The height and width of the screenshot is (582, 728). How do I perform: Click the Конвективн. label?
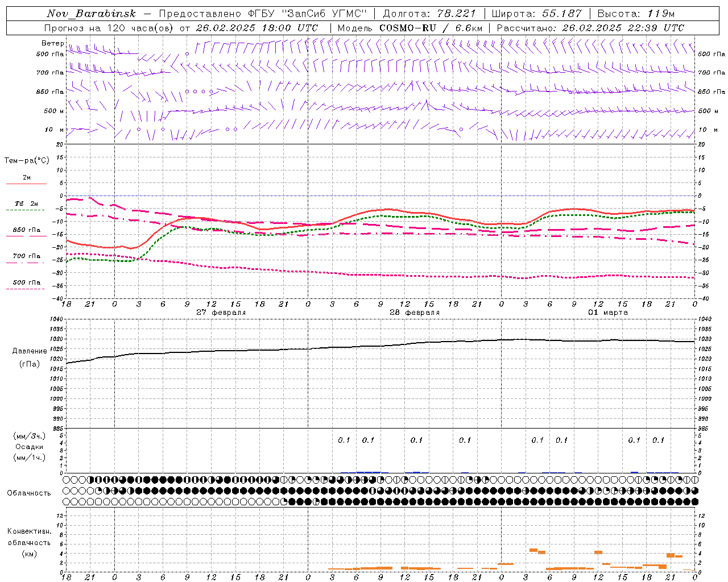[29, 531]
